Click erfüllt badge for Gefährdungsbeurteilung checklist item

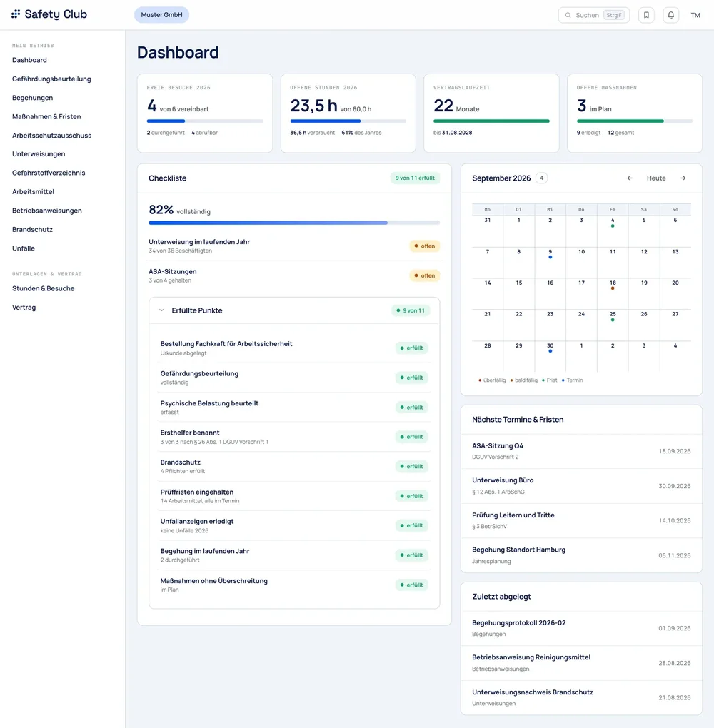(411, 378)
